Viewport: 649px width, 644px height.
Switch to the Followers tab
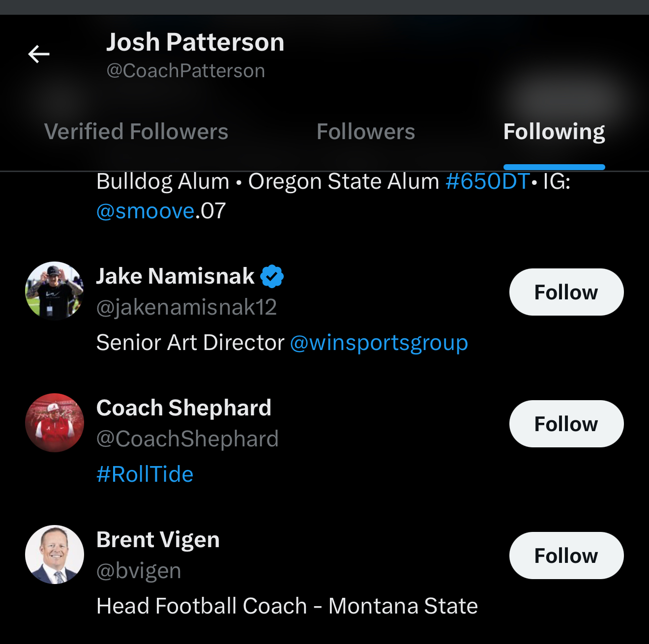coord(366,132)
